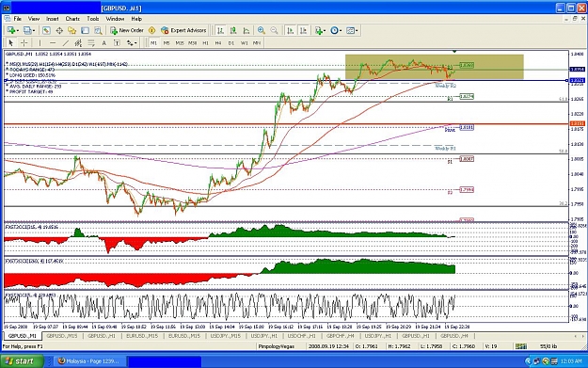The height and width of the screenshot is (368, 588).
Task: Click the 1.8321 blue price label
Action: (577, 80)
